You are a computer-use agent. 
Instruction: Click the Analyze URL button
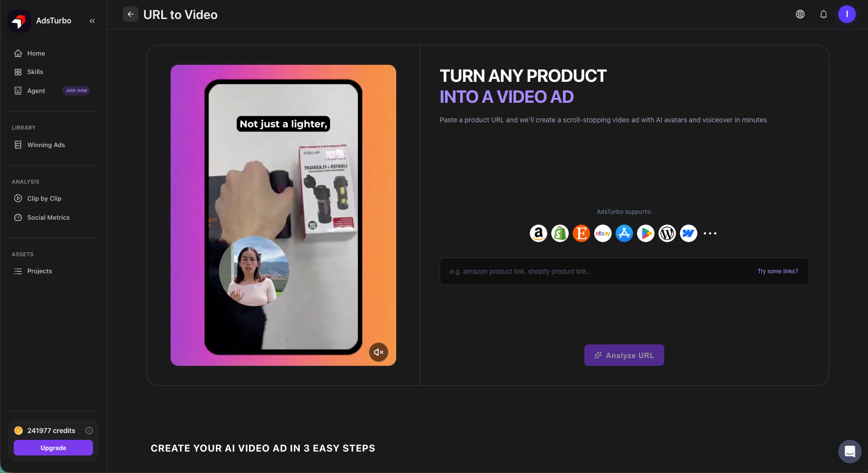624,355
